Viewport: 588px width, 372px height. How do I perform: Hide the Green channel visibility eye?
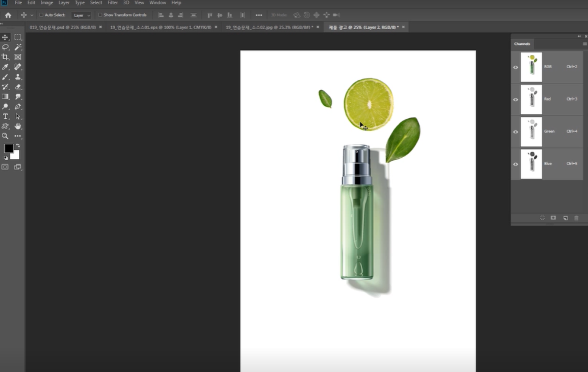pyautogui.click(x=516, y=132)
